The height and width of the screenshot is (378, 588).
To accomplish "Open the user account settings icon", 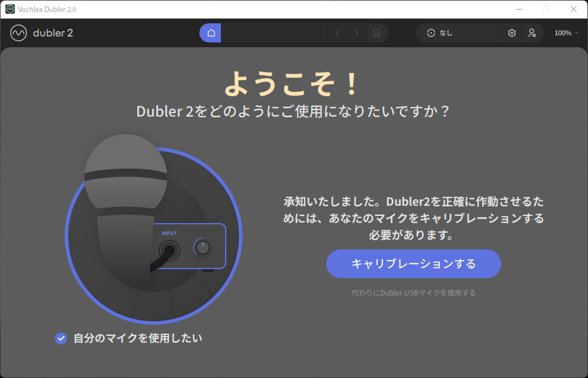I will (532, 33).
